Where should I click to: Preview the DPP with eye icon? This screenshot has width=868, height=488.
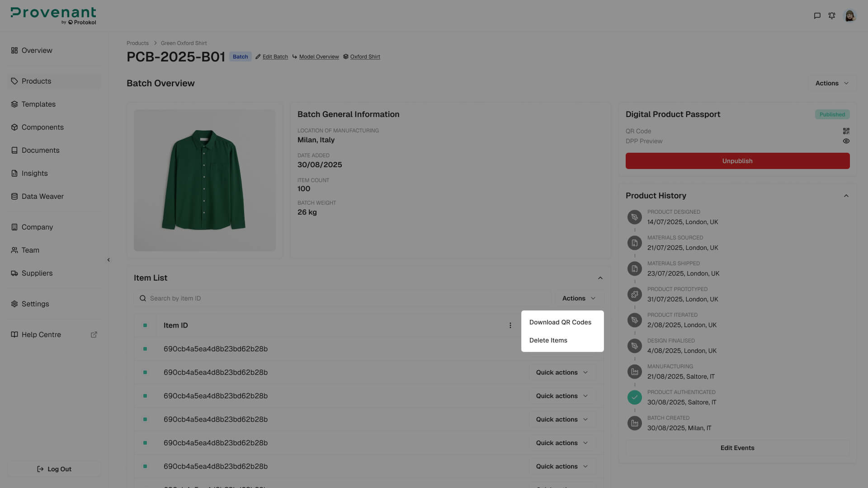click(846, 141)
